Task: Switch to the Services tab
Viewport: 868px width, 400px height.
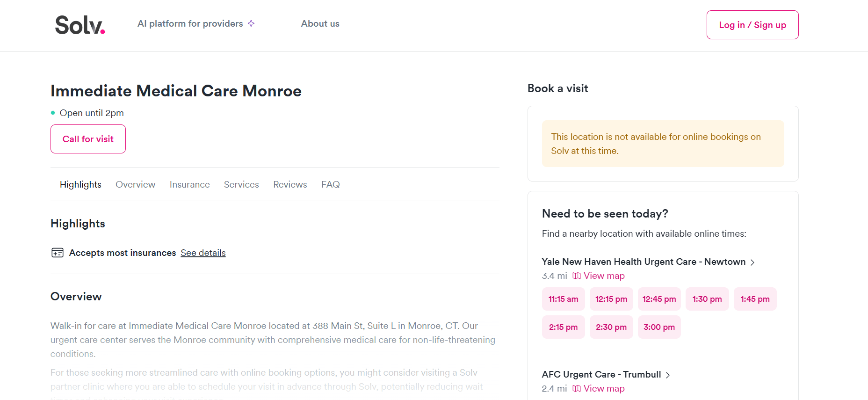Action: 241,184
